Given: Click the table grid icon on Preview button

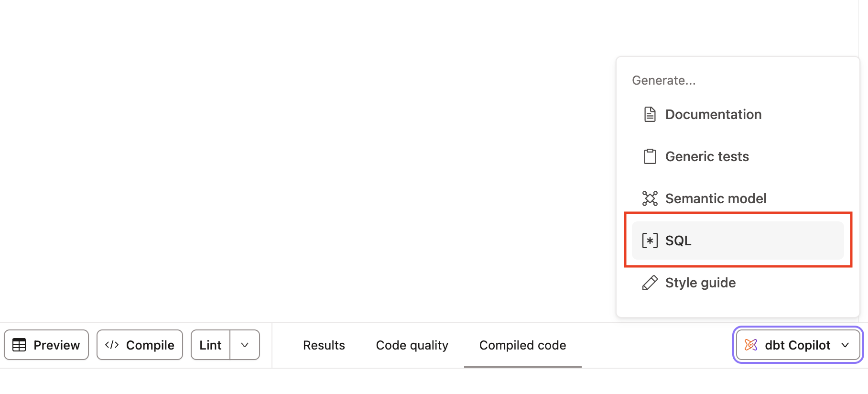Looking at the screenshot, I should [x=19, y=345].
